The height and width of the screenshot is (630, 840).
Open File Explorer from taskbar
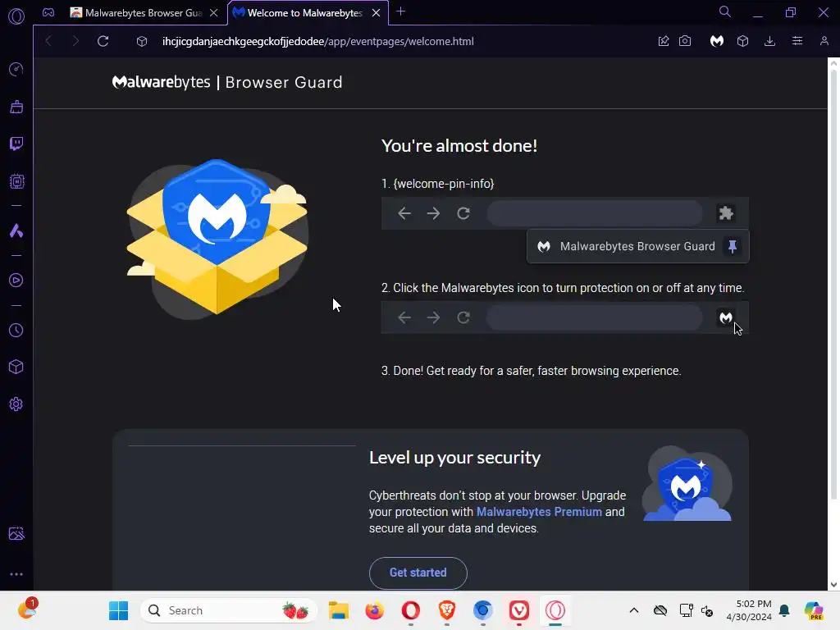point(339,610)
